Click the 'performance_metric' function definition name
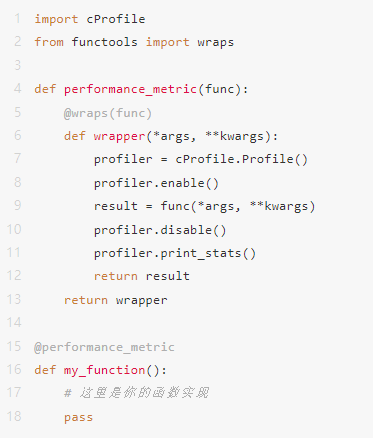Image resolution: width=373 pixels, height=438 pixels. click(130, 89)
